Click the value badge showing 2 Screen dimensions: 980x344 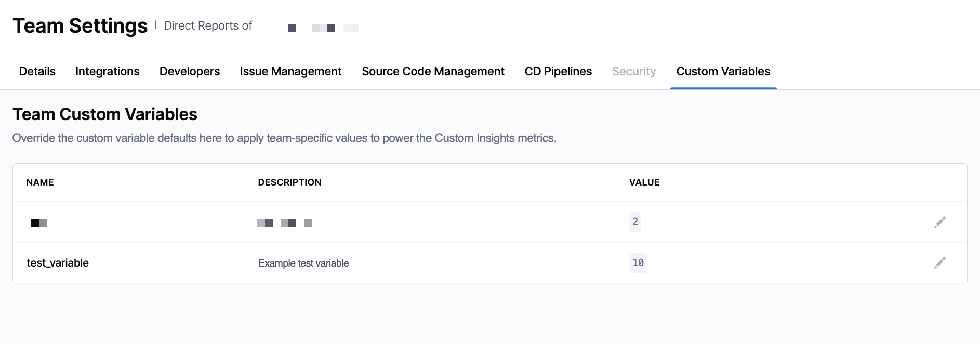click(635, 222)
